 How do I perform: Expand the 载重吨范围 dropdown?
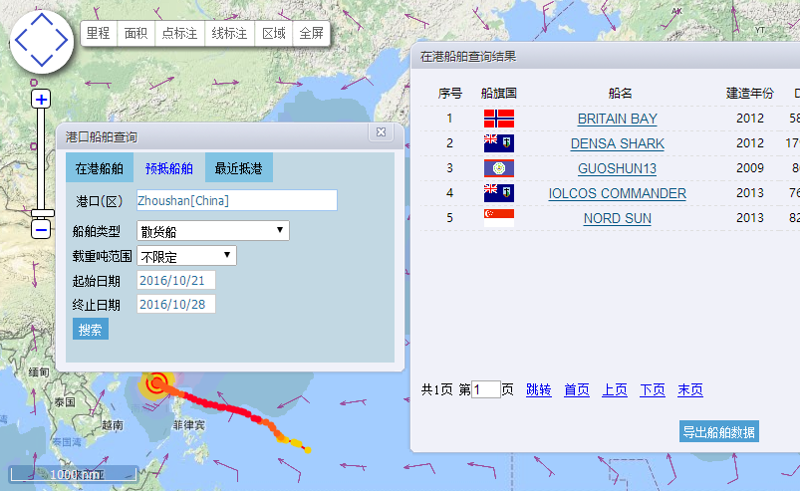tap(186, 255)
